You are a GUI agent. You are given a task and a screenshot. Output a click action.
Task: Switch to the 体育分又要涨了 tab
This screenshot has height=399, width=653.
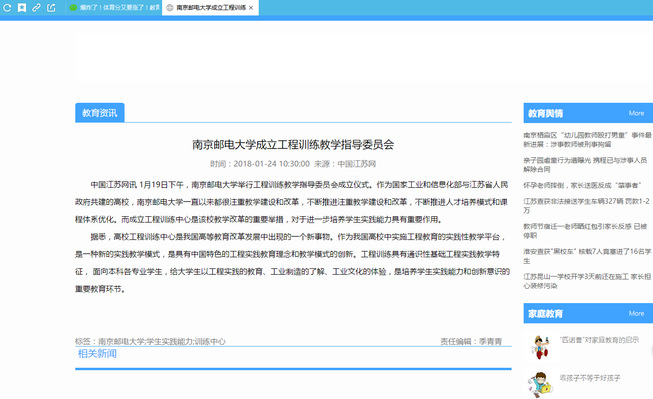click(113, 7)
